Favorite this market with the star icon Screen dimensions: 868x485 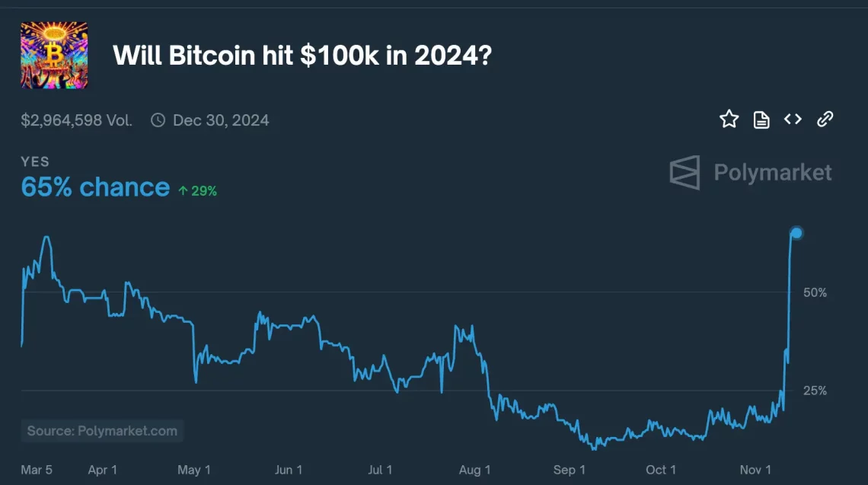[729, 119]
